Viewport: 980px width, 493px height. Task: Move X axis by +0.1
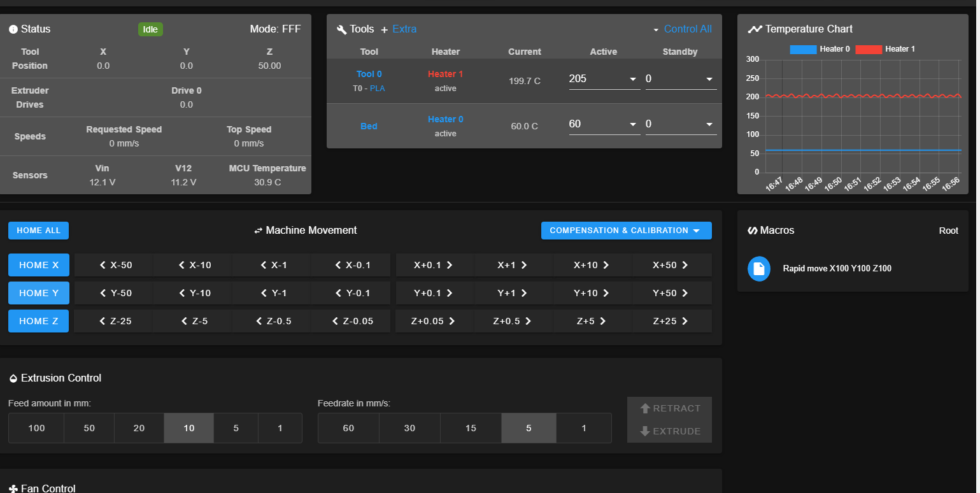coord(435,265)
